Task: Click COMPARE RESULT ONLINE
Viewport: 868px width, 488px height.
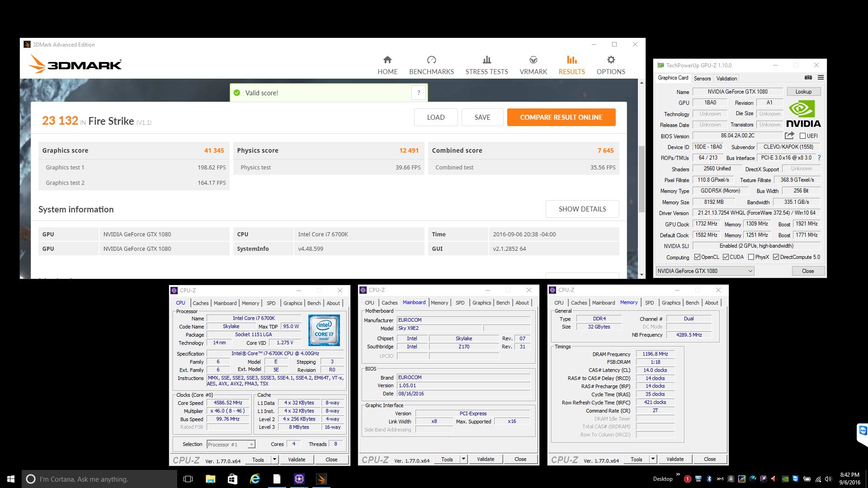Action: (x=561, y=117)
